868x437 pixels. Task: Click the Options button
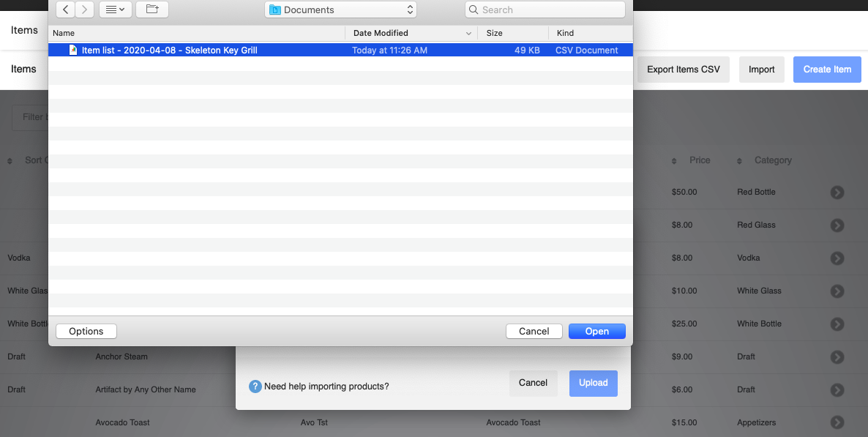click(86, 331)
